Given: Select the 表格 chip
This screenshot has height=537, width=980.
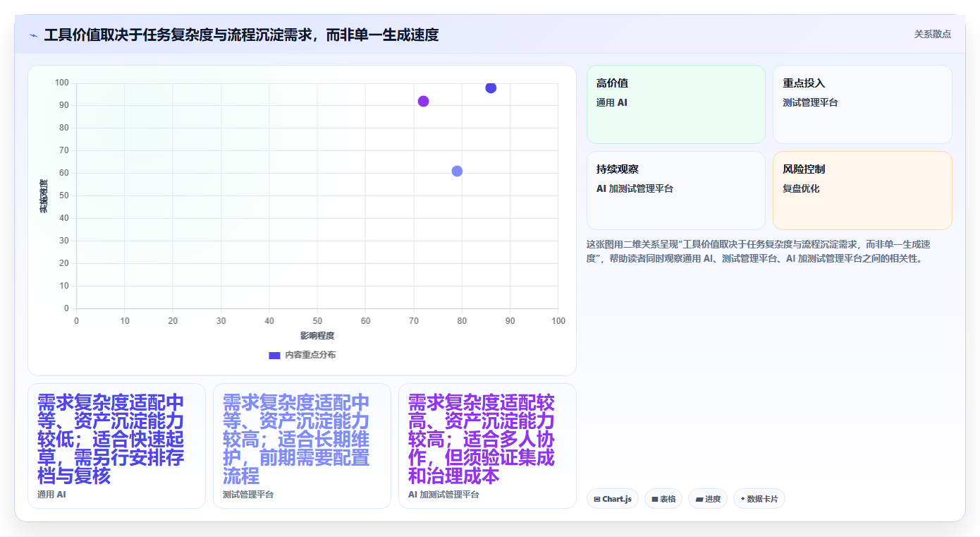Looking at the screenshot, I should point(663,499).
